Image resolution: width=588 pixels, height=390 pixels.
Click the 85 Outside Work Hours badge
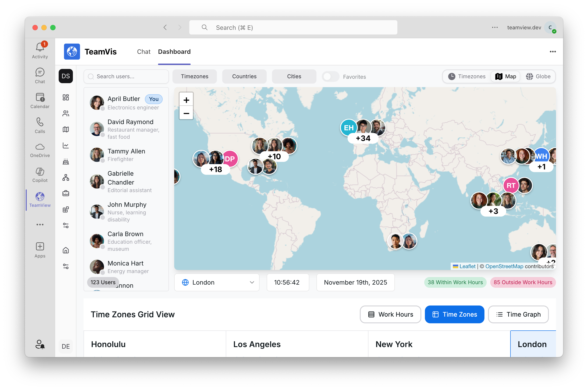[x=523, y=282]
